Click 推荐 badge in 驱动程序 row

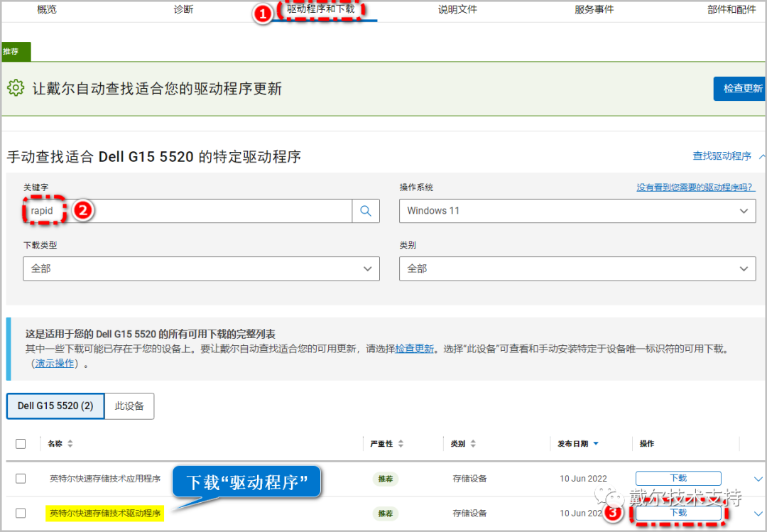(386, 514)
